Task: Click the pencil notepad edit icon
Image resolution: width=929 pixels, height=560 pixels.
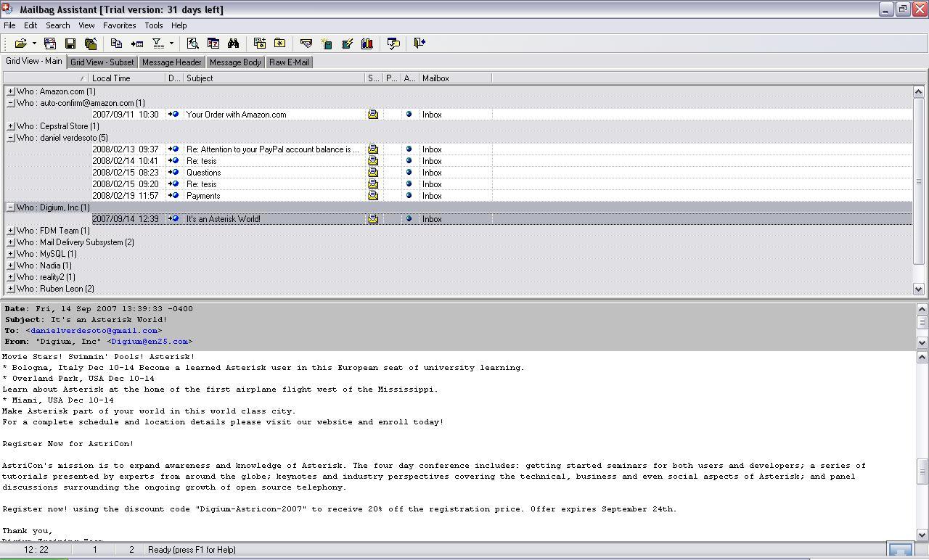Action: pos(347,44)
